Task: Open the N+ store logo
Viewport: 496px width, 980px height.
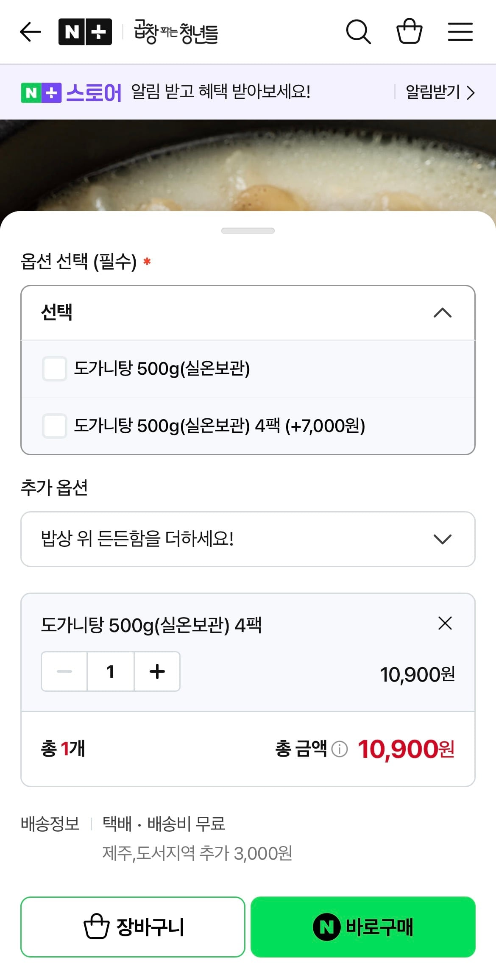Action: pos(85,32)
